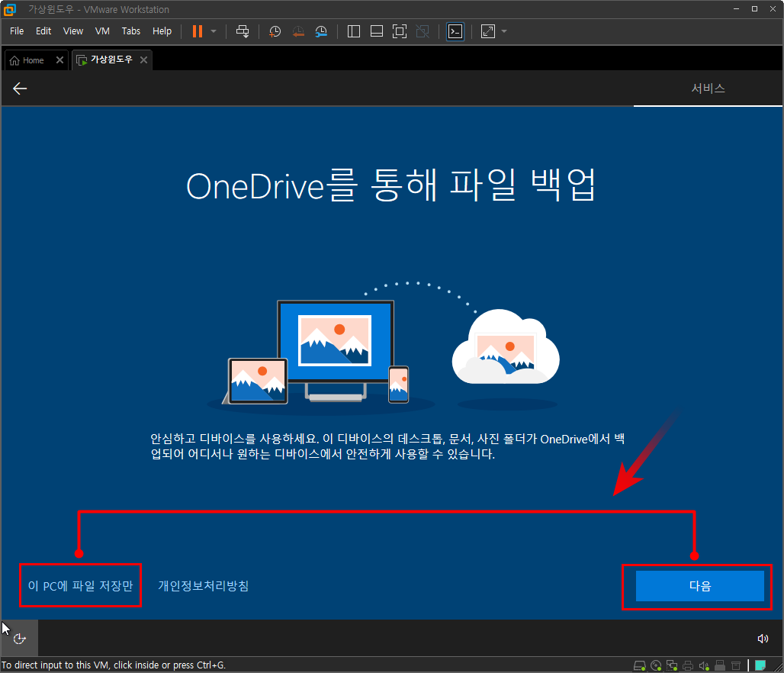Revert VM to previous snapshot icon
784x673 pixels.
(x=298, y=31)
